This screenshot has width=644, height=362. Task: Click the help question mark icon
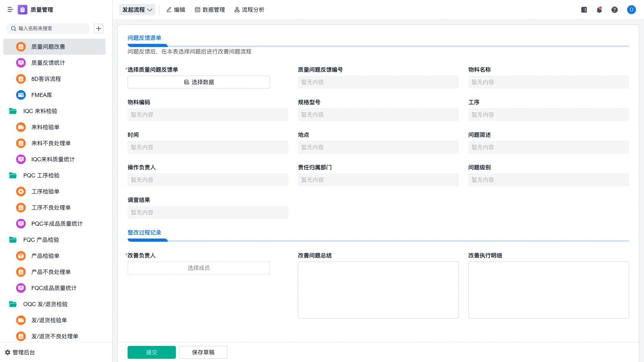tap(615, 10)
